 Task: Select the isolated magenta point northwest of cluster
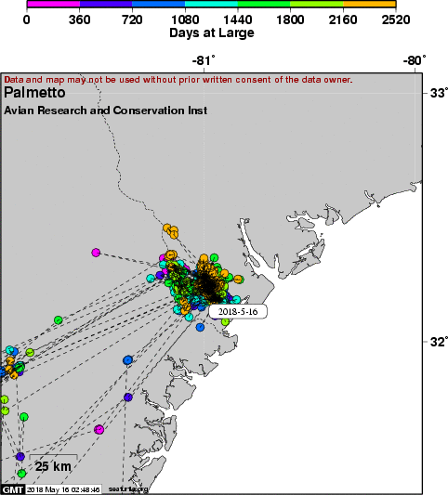click(96, 253)
